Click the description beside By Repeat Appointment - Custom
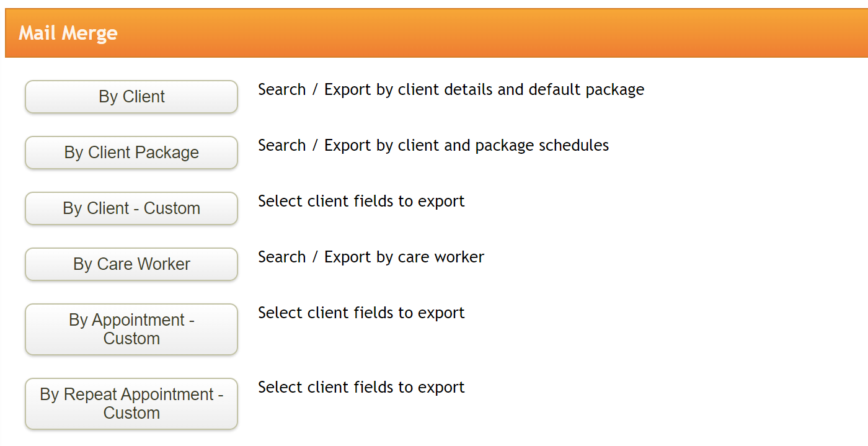The height and width of the screenshot is (446, 868). pos(361,387)
